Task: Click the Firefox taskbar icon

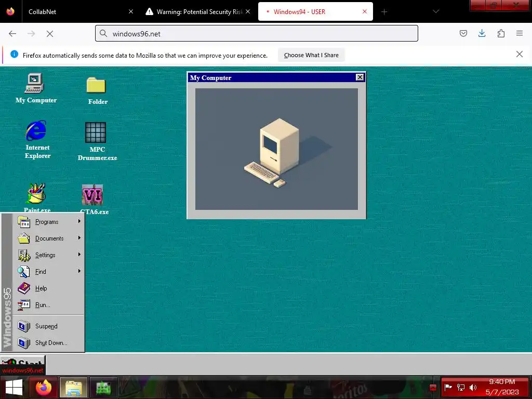Action: 44,388
